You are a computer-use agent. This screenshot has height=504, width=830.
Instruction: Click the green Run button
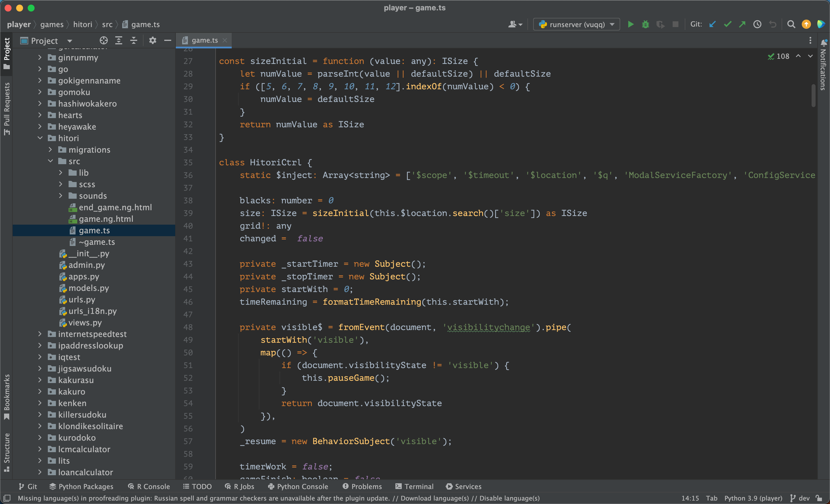(x=631, y=24)
